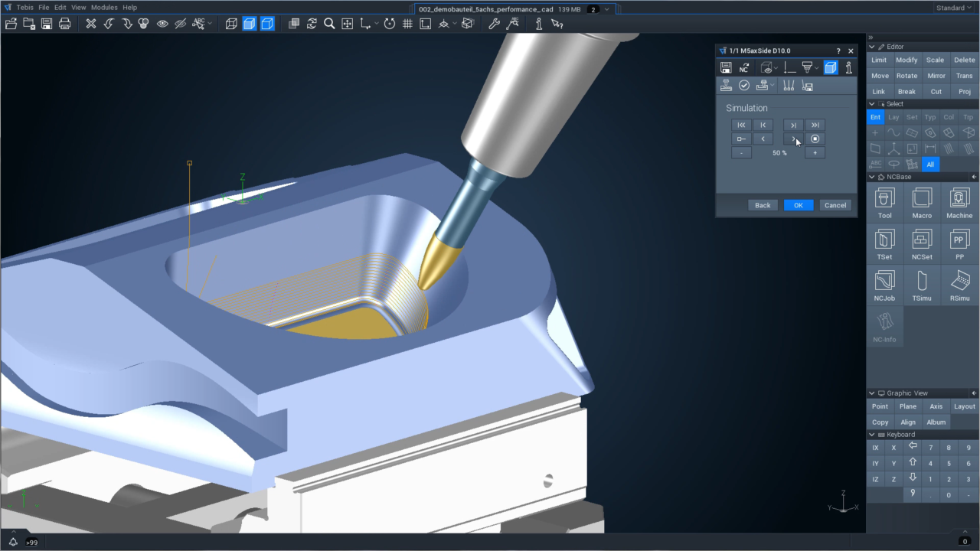
Task: Toggle the All selection filter
Action: pos(930,165)
